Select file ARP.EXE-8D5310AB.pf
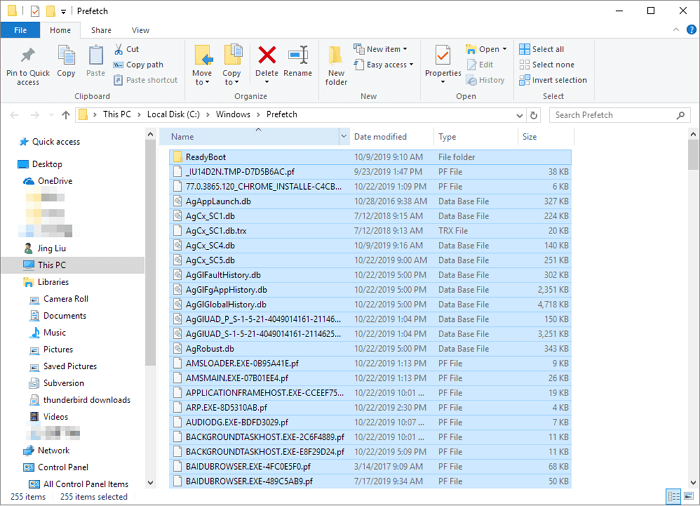The width and height of the screenshot is (700, 506). (x=371, y=407)
